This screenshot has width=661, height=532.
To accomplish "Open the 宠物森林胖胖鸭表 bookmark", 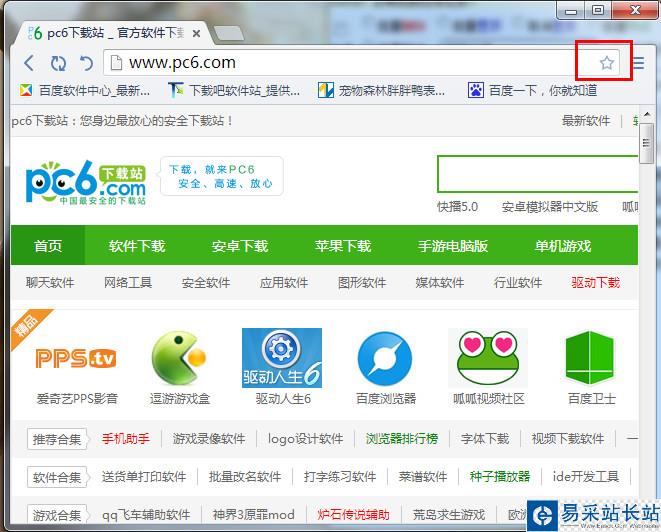I will tap(381, 90).
